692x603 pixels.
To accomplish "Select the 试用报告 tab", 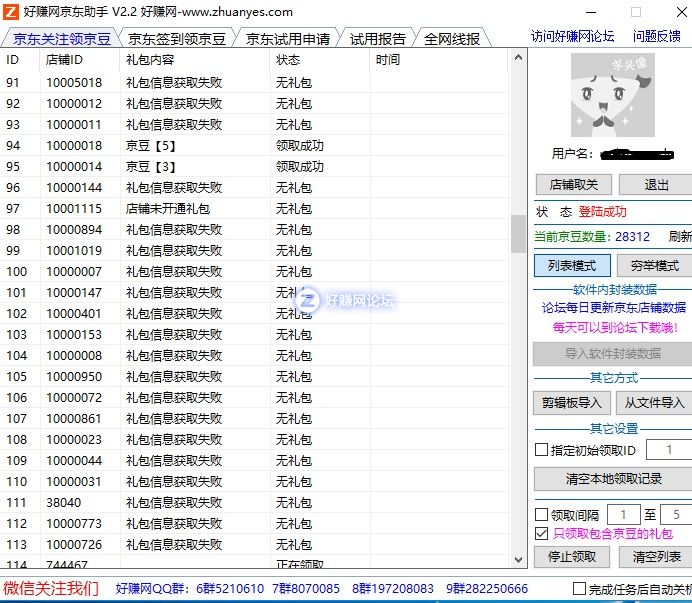I will (378, 39).
